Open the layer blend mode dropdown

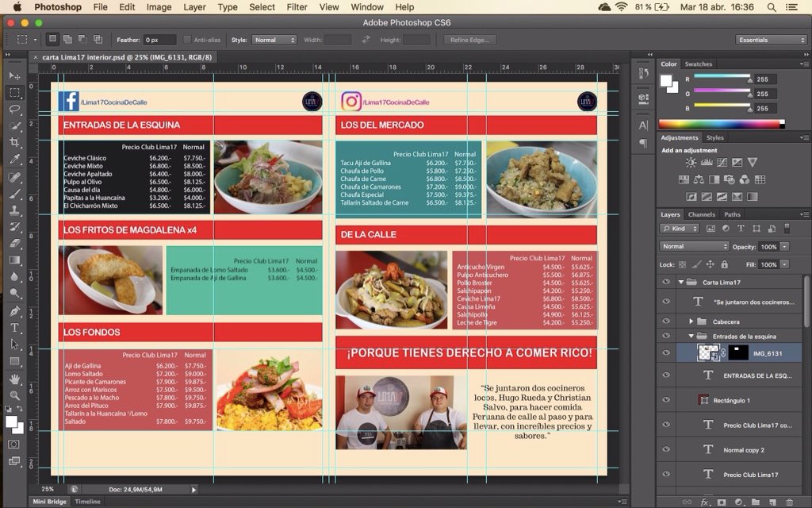click(694, 246)
